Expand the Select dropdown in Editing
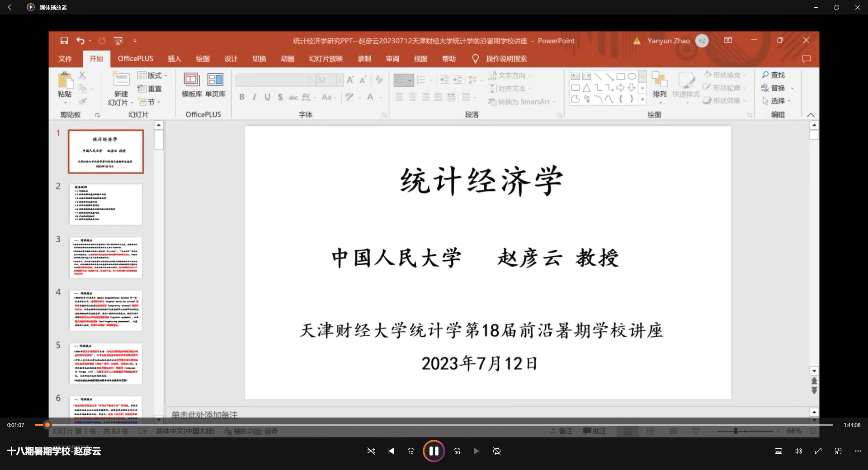868x470 pixels. (776, 100)
